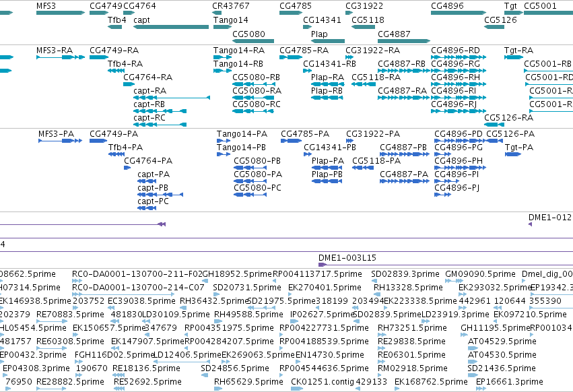573x392 pixels.
Task: Click the CR43767 gene label
Action: (x=231, y=6)
